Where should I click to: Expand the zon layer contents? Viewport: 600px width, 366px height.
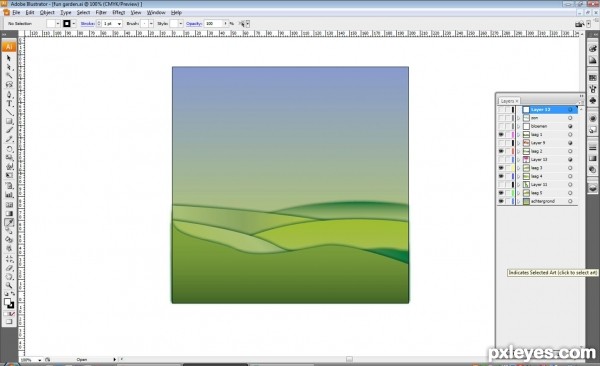(x=519, y=118)
